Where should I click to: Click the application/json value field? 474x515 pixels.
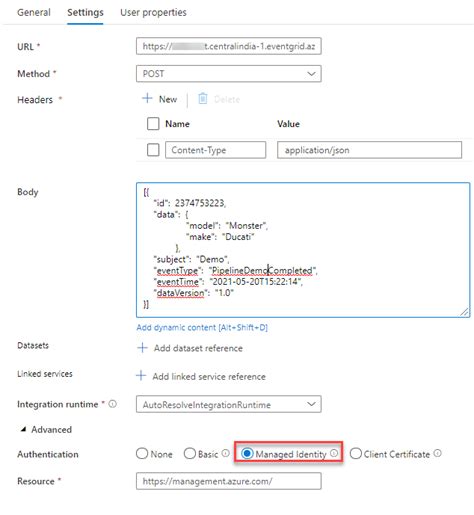pos(369,150)
